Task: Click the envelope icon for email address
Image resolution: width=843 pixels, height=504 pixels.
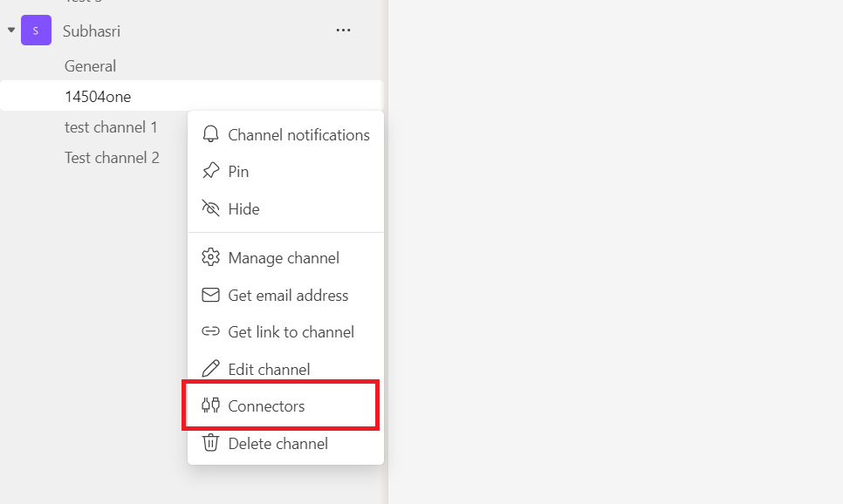Action: [210, 296]
